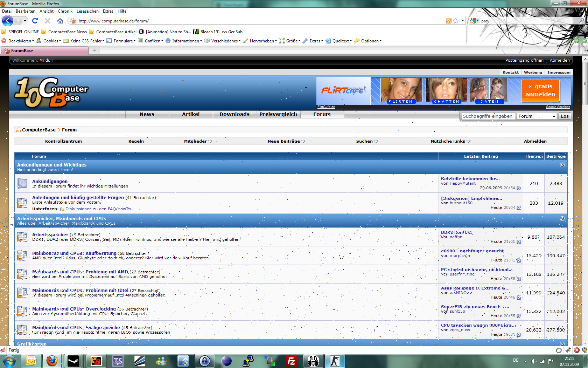Click the ComputerBase 10 logo

coord(51,93)
